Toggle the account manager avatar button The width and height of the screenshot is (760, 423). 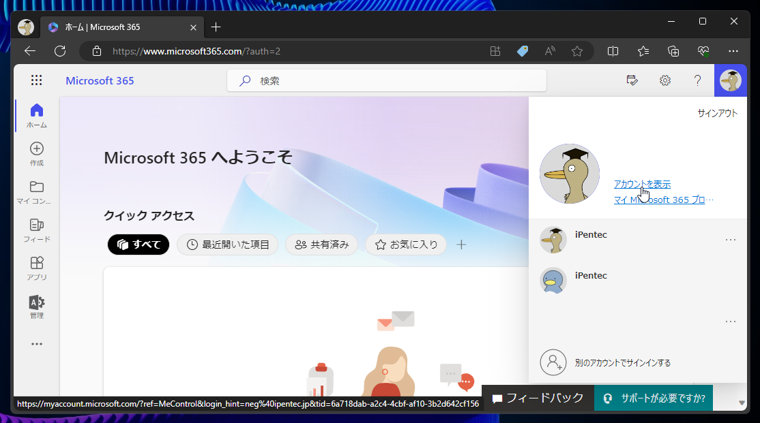(730, 80)
